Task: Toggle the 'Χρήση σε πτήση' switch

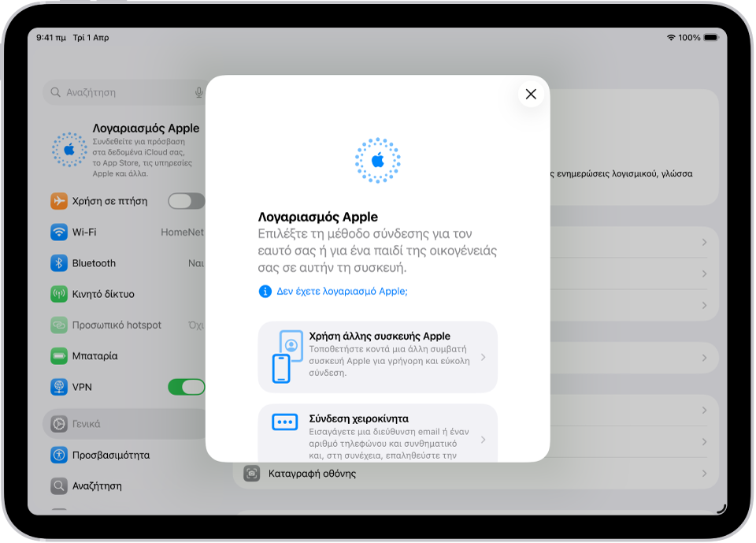Action: pyautogui.click(x=186, y=201)
